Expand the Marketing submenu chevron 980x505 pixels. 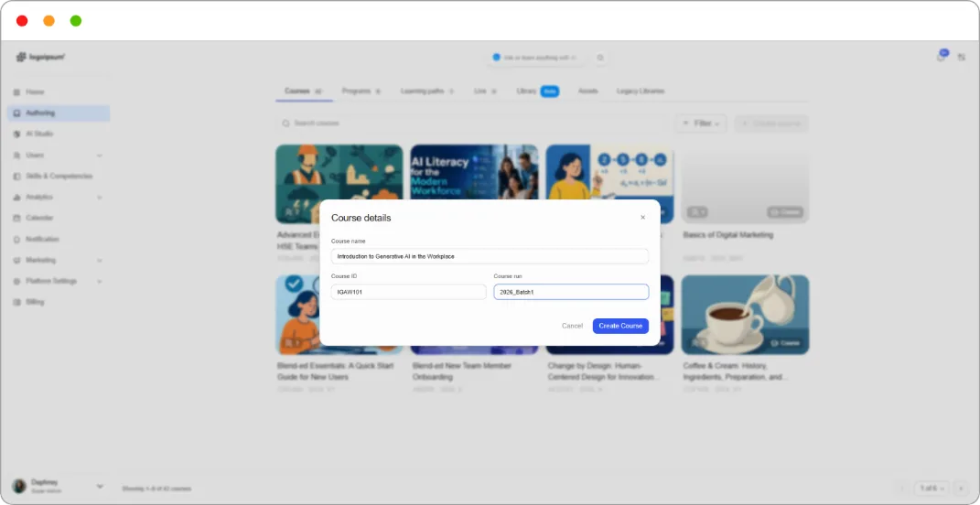coord(100,260)
